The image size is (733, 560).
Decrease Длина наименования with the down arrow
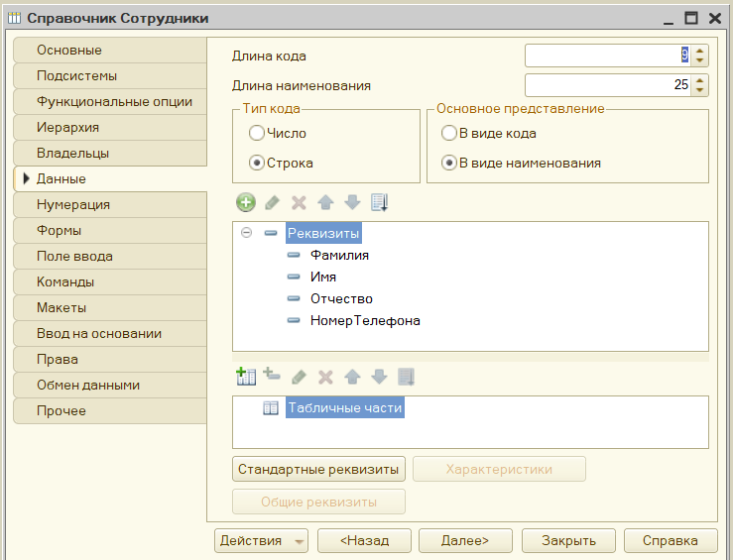(700, 89)
